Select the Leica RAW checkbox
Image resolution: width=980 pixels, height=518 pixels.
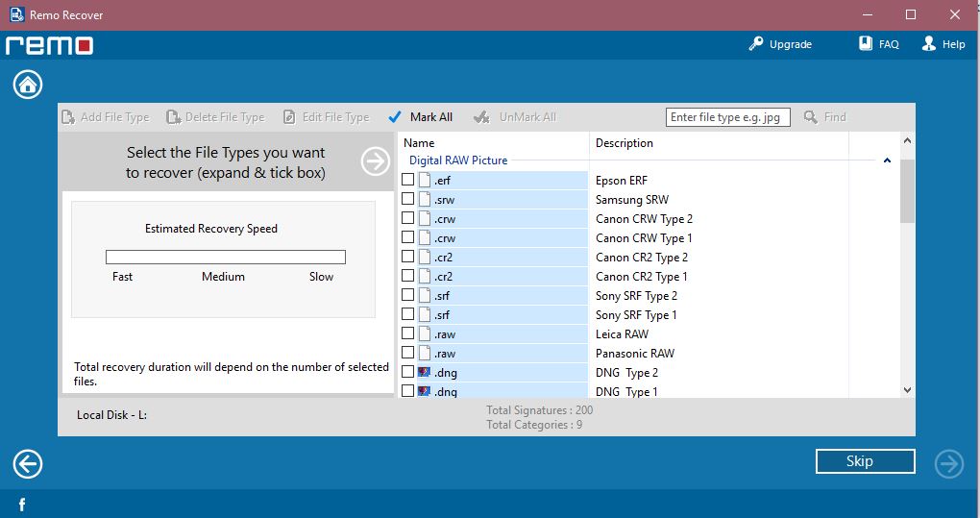tap(408, 333)
